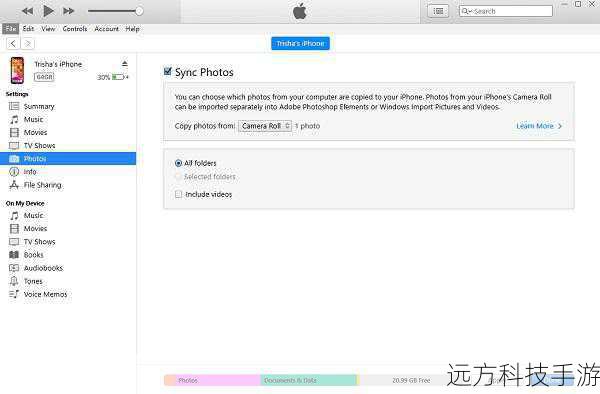Click the Books icon in sidebar
The image size is (600, 394).
tap(14, 255)
